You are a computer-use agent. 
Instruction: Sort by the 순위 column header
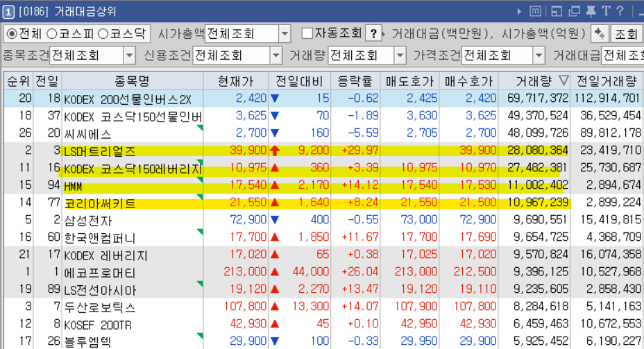click(18, 81)
